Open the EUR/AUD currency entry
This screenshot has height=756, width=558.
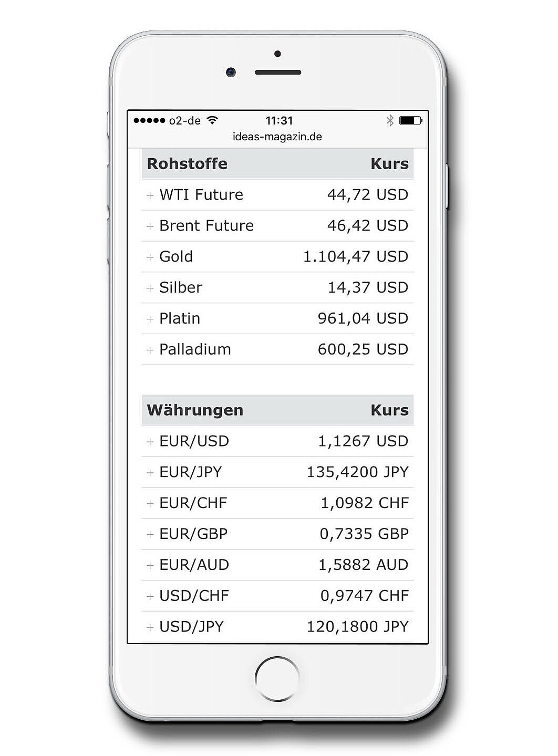pyautogui.click(x=277, y=565)
